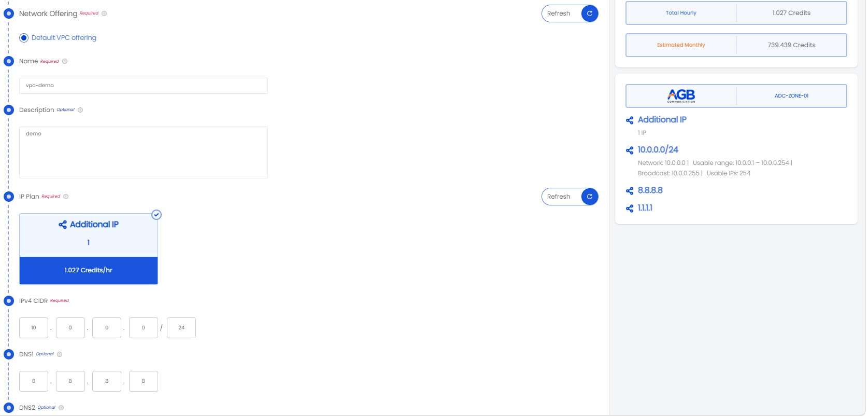Click the IP Plan step marker

(9, 197)
